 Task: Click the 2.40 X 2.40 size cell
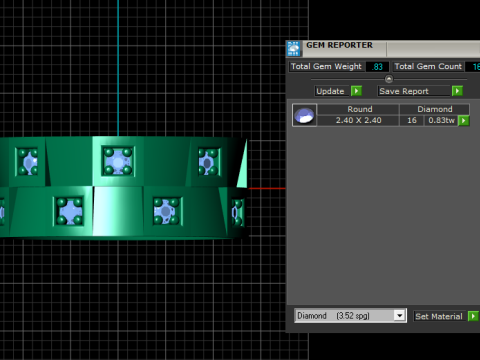coord(358,120)
